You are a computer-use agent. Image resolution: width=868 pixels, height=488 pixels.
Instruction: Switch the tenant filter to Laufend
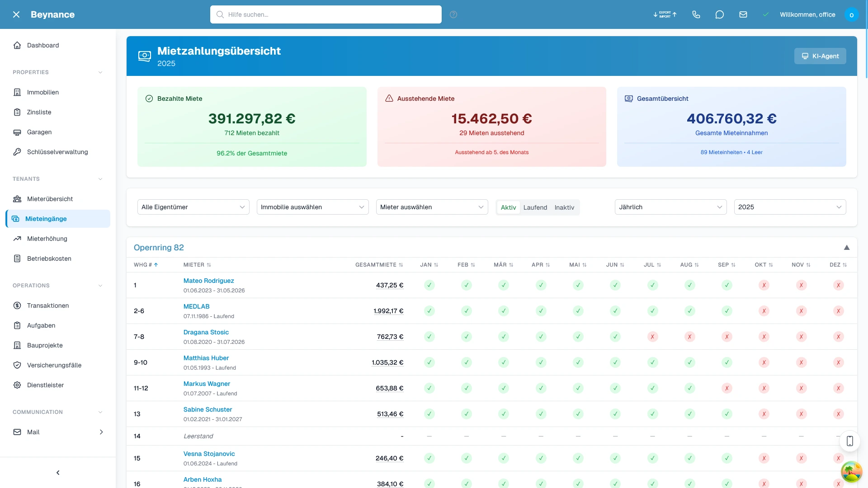click(535, 207)
